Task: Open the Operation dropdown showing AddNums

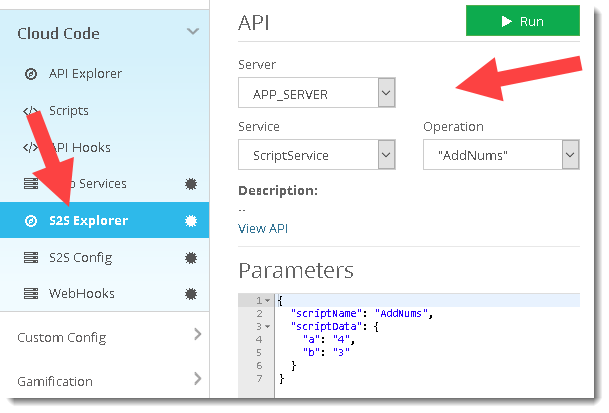Action: 570,155
